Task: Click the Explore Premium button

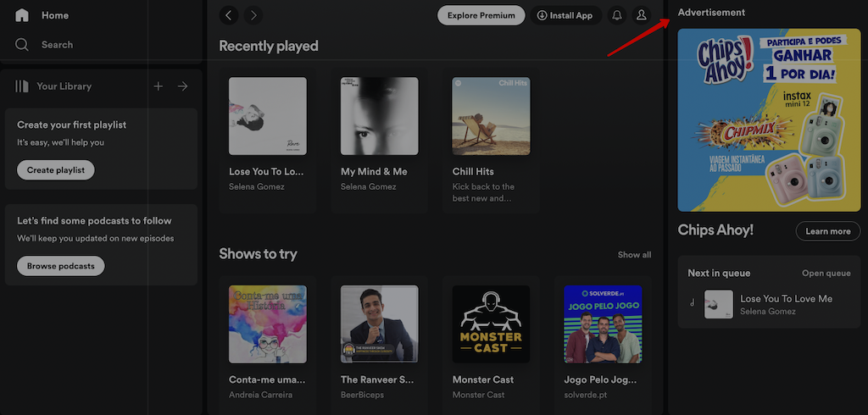Action: pyautogui.click(x=481, y=15)
